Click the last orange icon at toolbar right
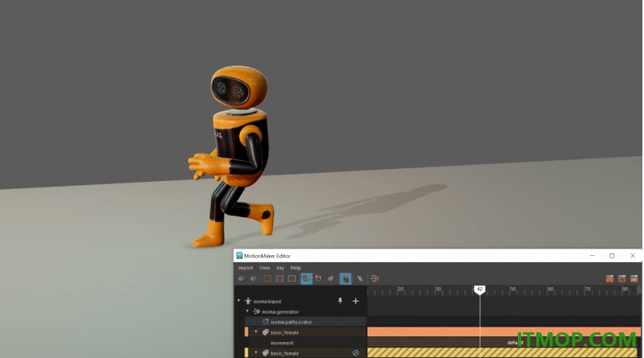 [634, 278]
